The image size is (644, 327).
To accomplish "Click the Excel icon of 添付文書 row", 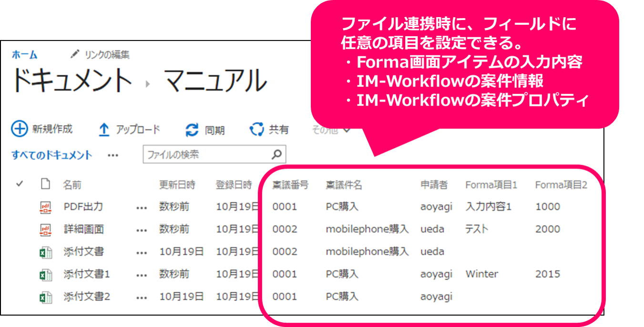I will tap(45, 252).
